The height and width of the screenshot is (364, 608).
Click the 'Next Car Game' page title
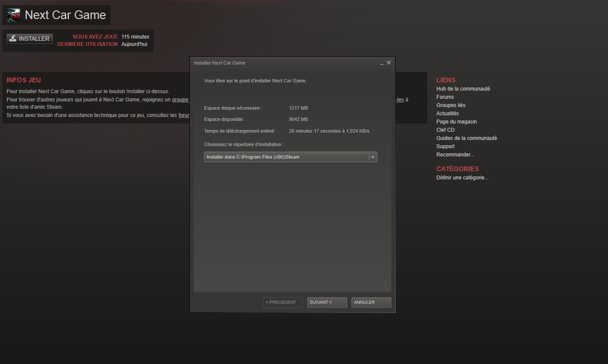(x=65, y=15)
